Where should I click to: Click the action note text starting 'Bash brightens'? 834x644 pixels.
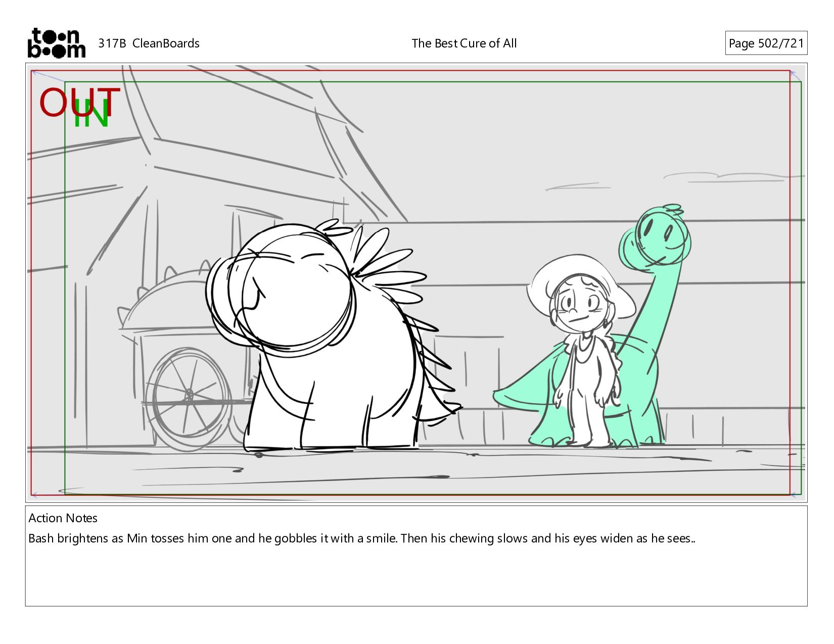(362, 538)
